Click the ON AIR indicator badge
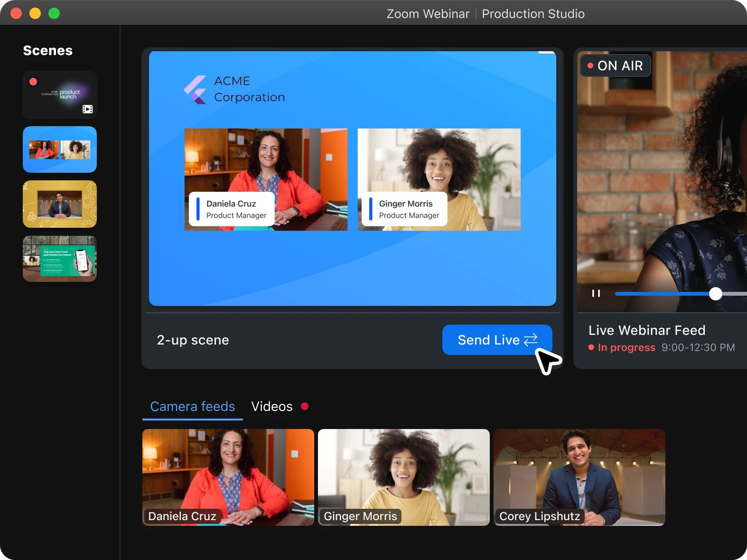747x560 pixels. pyautogui.click(x=615, y=65)
